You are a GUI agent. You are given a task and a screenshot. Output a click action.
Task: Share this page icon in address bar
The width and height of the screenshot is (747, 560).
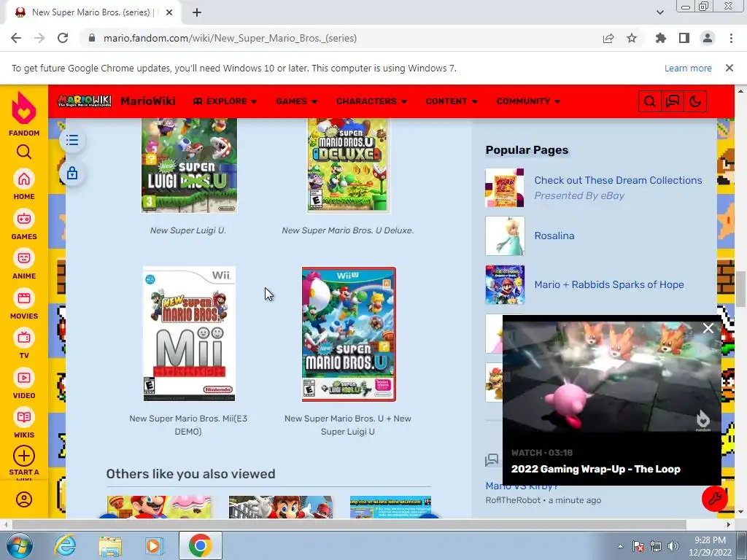coord(608,38)
